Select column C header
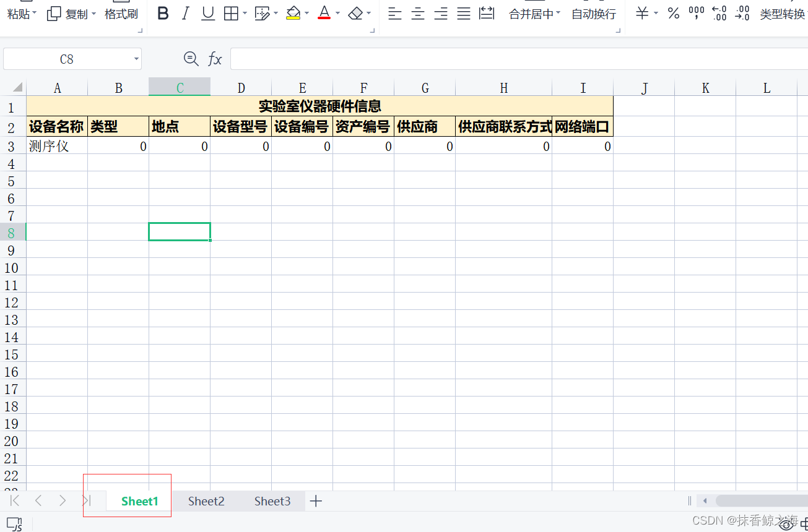Image resolution: width=808 pixels, height=532 pixels. tap(180, 88)
